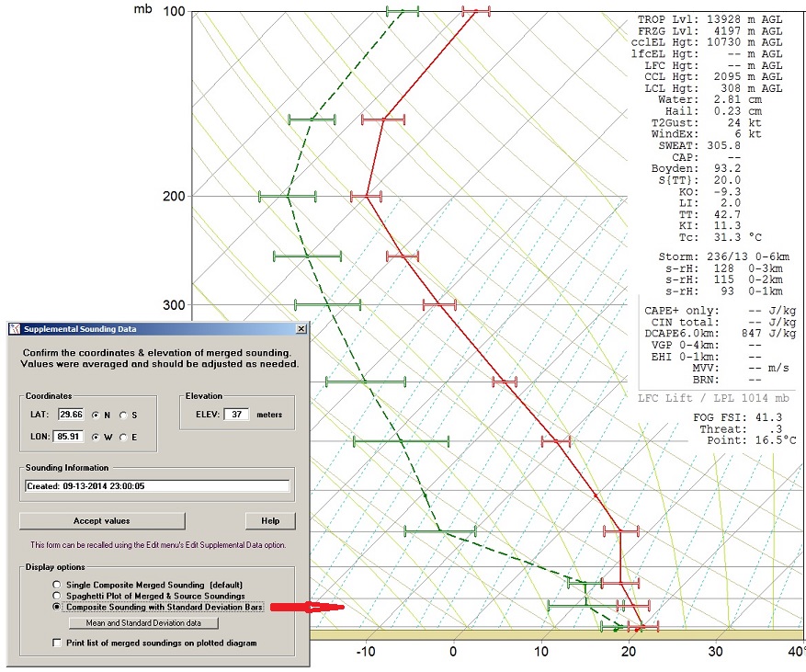Screen dimensions: 806x672
Task: Click the 200 mb pressure label
Action: click(x=174, y=196)
